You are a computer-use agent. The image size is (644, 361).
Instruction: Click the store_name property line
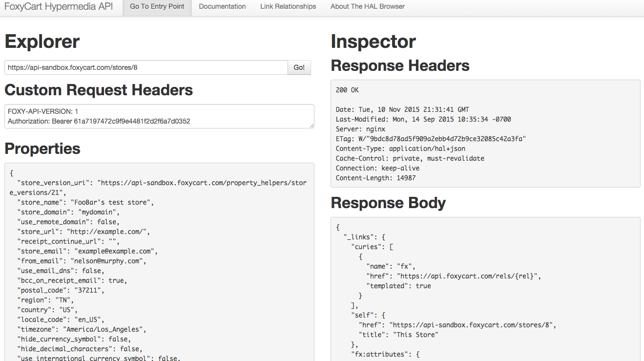(85, 202)
